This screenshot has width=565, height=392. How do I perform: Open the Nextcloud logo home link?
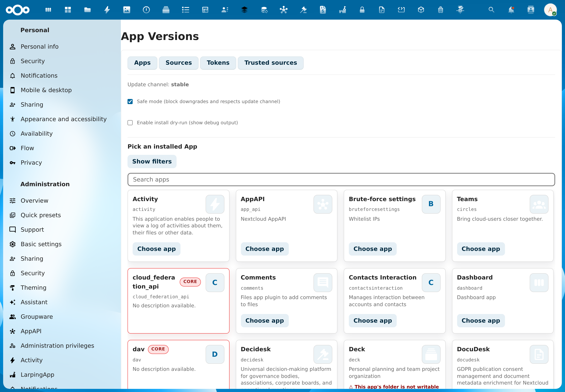pyautogui.click(x=18, y=10)
